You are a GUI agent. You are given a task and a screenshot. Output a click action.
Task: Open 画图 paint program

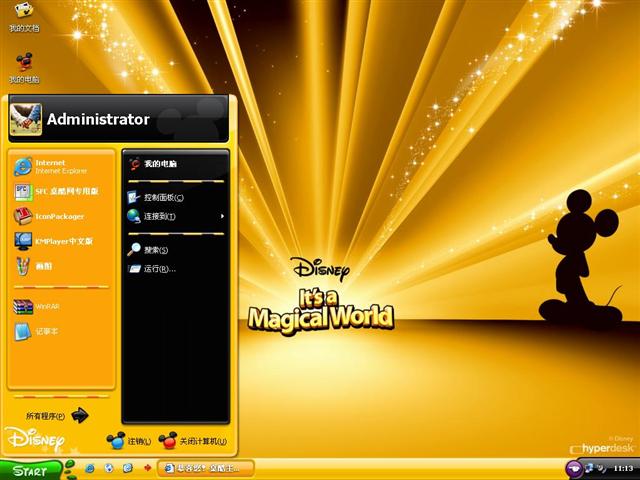61,266
